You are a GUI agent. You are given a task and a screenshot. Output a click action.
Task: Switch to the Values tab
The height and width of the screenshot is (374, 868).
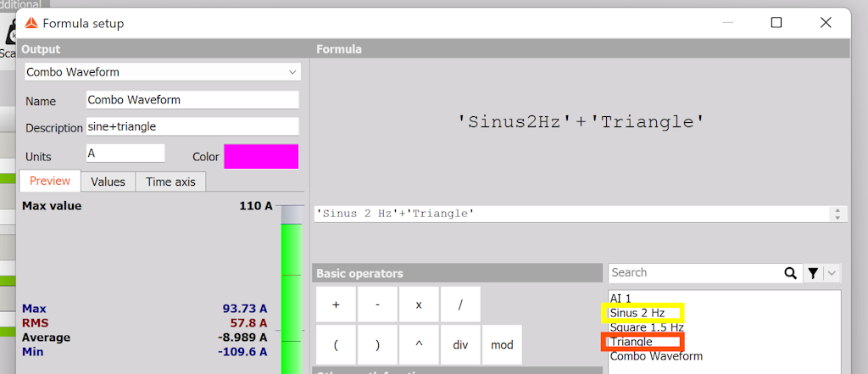(108, 181)
